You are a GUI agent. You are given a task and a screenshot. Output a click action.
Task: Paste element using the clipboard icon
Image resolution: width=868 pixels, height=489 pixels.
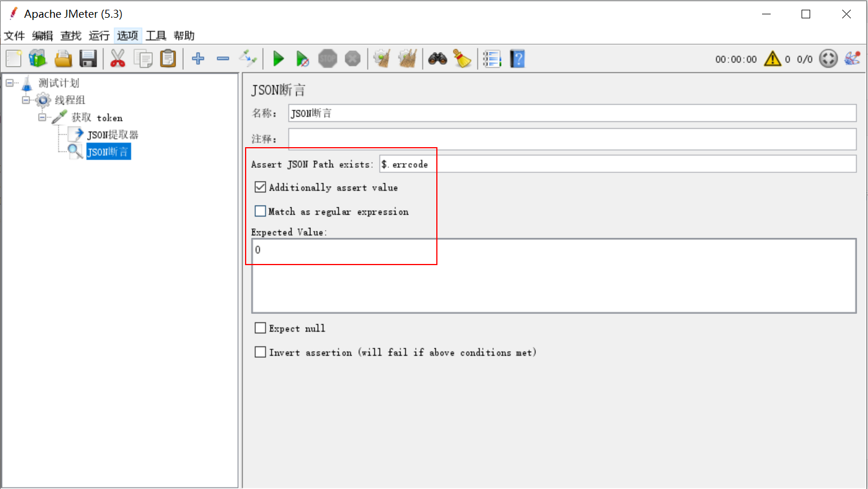coord(168,58)
